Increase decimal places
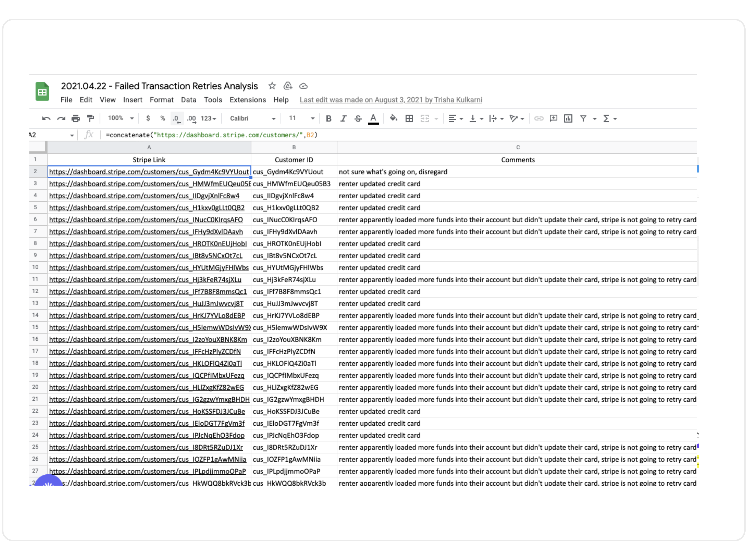The image size is (747, 560). 191,119
